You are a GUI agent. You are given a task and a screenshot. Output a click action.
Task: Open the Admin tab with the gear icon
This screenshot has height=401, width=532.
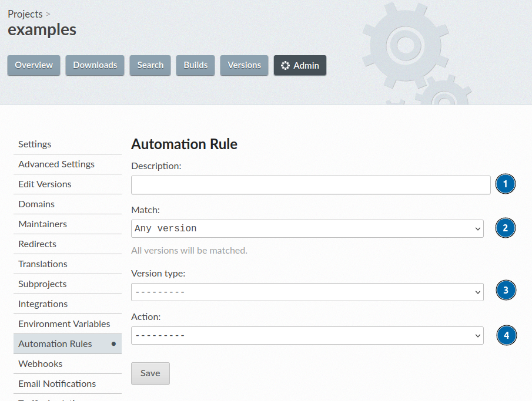(300, 65)
